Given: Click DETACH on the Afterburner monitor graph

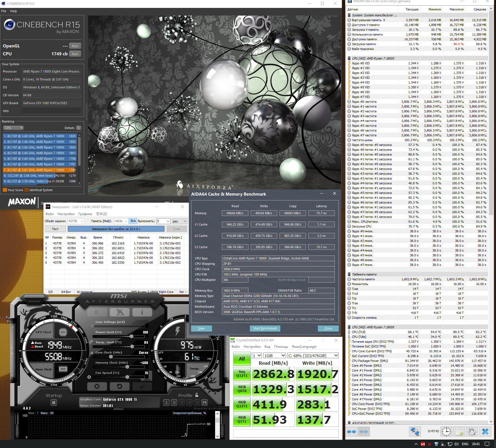Looking at the screenshot, I should pyautogui.click(x=119, y=409).
